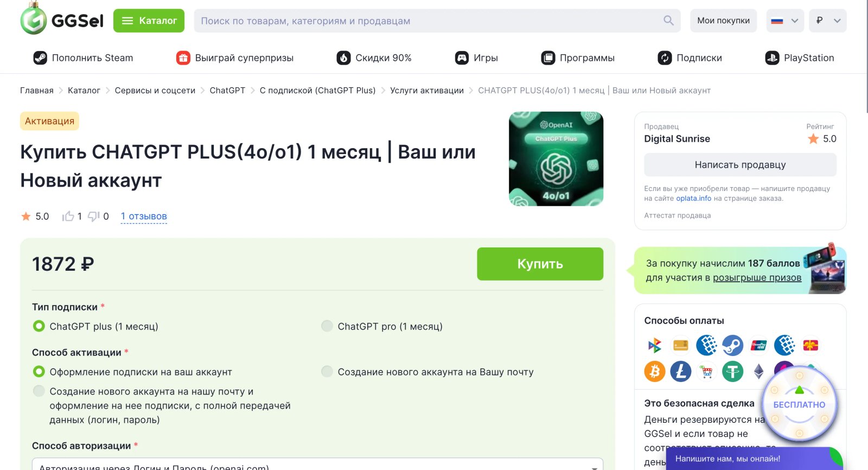Select WebMoney icon between UnionPay and gift
This screenshot has height=470, width=868.
tap(784, 345)
